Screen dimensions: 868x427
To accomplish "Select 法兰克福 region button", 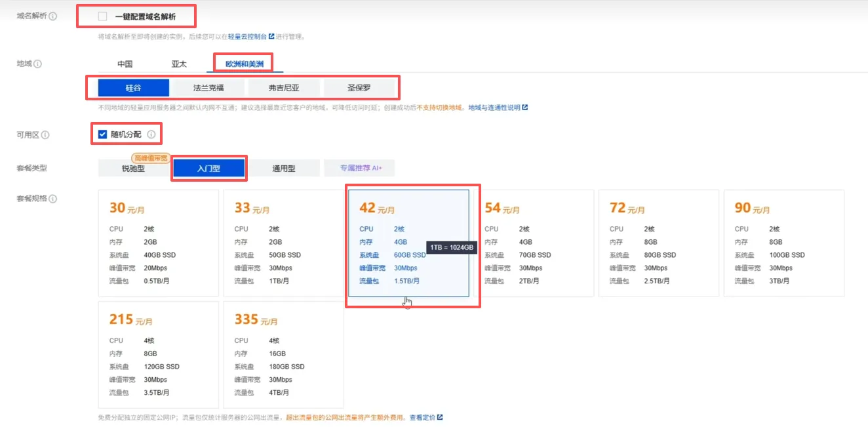I will (x=208, y=88).
